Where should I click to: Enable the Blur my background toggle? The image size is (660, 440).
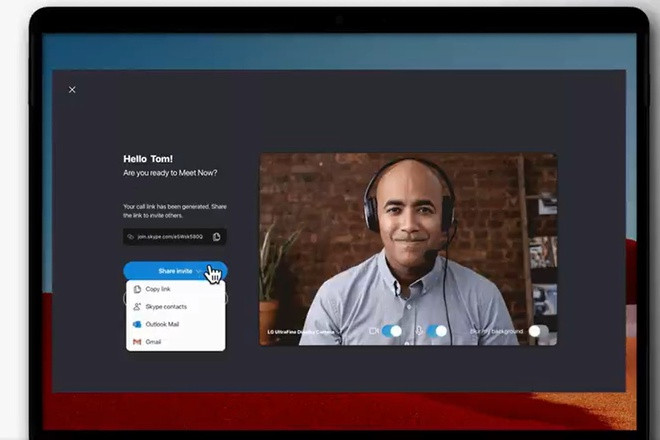point(539,331)
